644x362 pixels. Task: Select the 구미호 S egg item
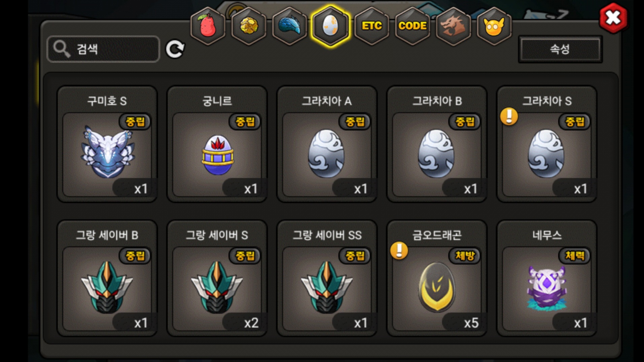pyautogui.click(x=107, y=144)
